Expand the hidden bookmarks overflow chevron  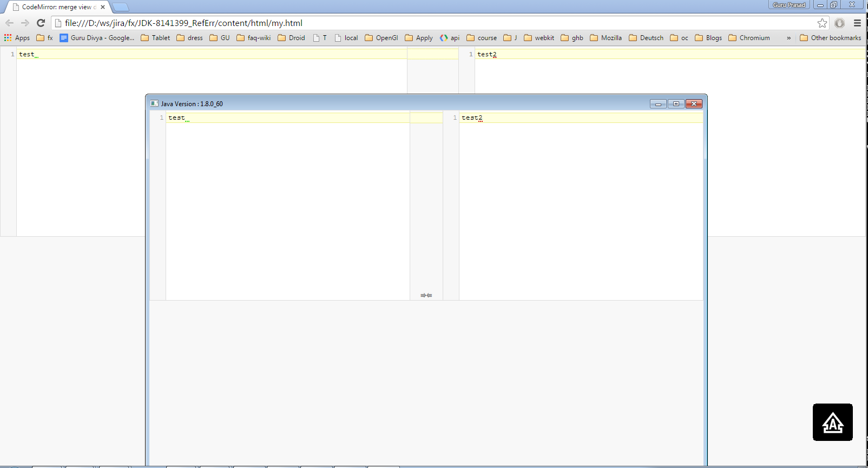(788, 38)
